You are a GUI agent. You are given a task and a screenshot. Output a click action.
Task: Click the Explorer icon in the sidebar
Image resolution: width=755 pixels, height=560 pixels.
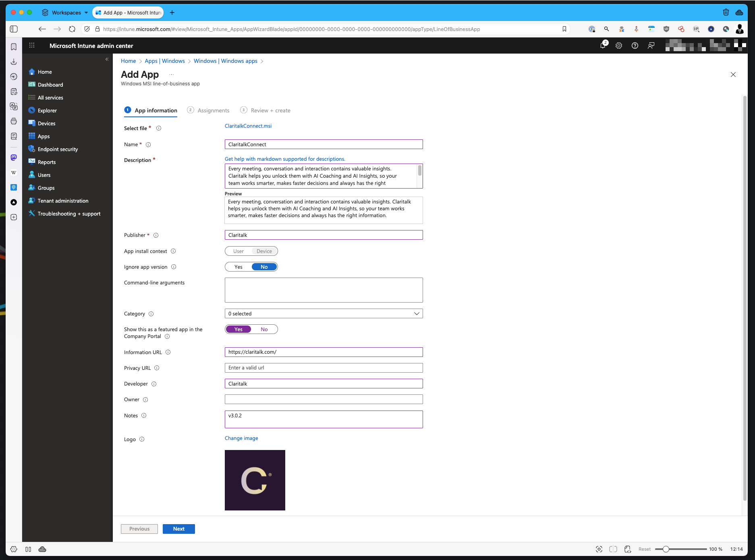(x=32, y=110)
